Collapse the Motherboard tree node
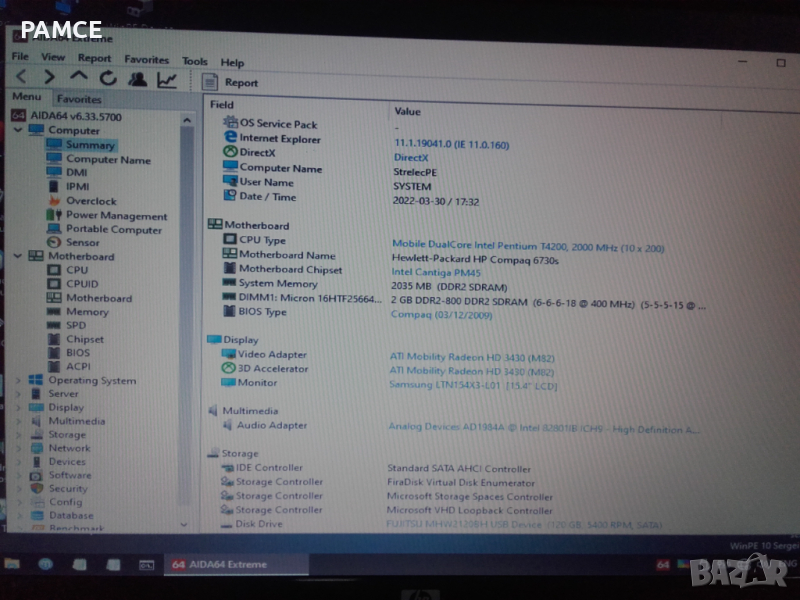The height and width of the screenshot is (600, 800). (18, 257)
